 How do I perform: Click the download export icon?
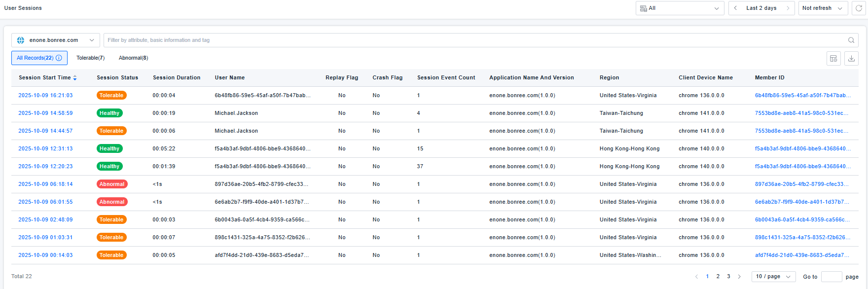851,58
